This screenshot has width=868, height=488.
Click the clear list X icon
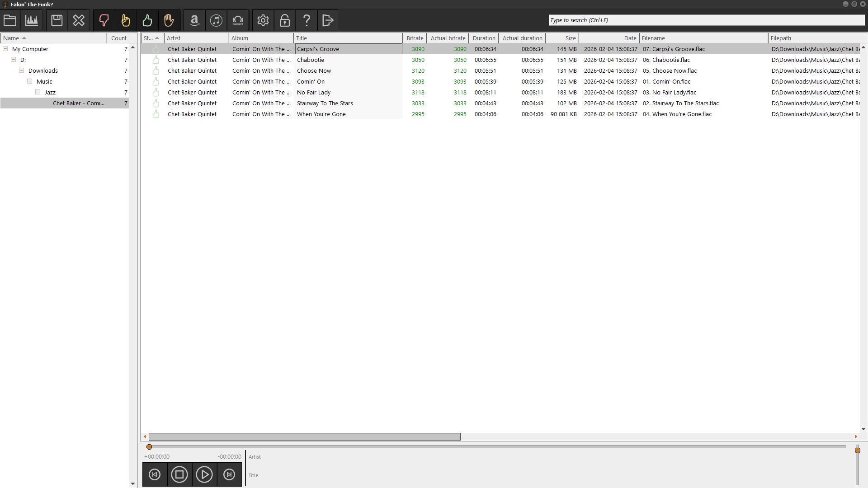[79, 20]
